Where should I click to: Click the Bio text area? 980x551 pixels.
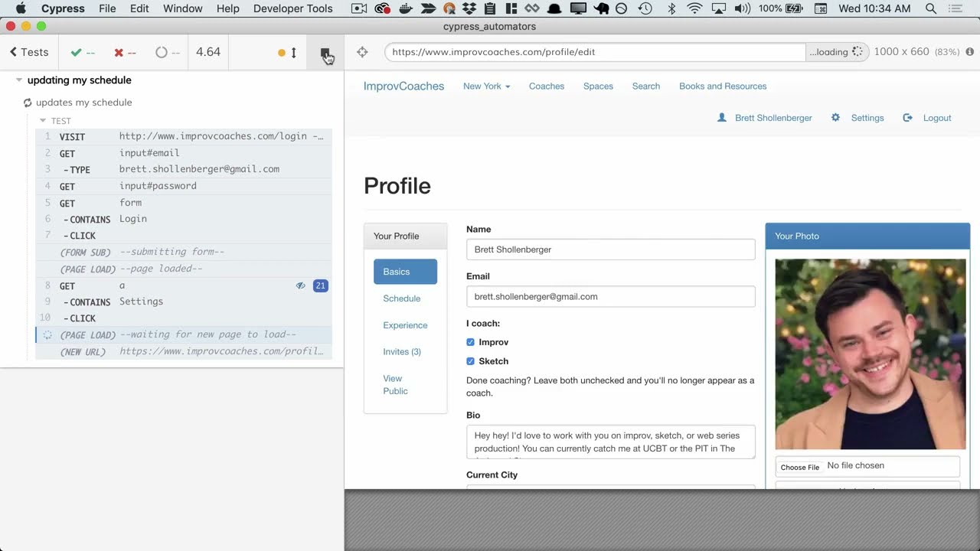[x=611, y=442]
